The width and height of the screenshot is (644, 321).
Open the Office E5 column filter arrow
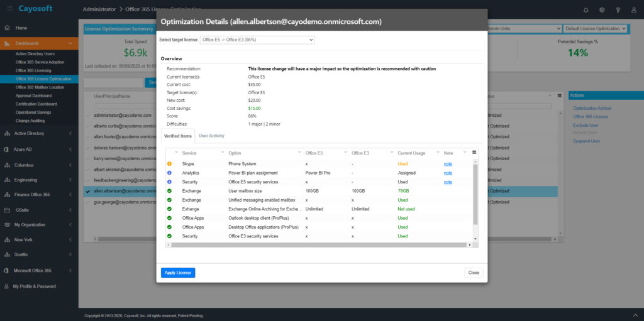click(x=346, y=153)
